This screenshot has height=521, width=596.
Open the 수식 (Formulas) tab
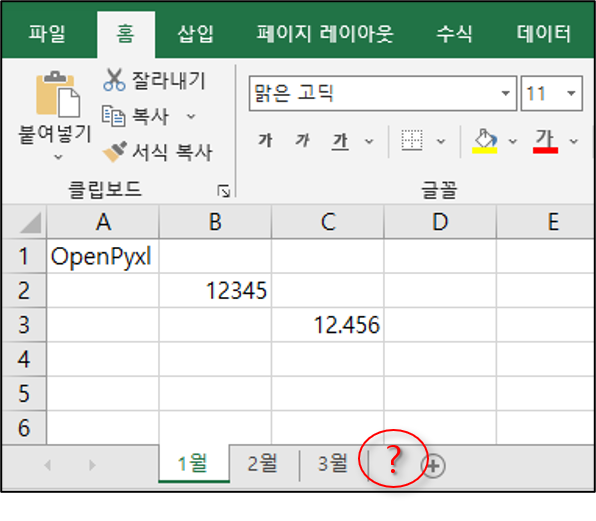click(x=454, y=34)
